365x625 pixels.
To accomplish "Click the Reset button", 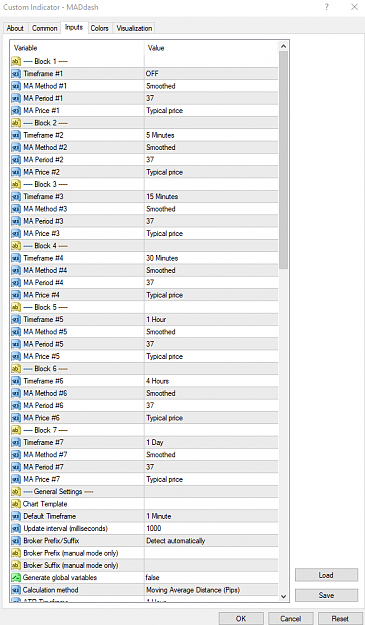I will [x=340, y=618].
